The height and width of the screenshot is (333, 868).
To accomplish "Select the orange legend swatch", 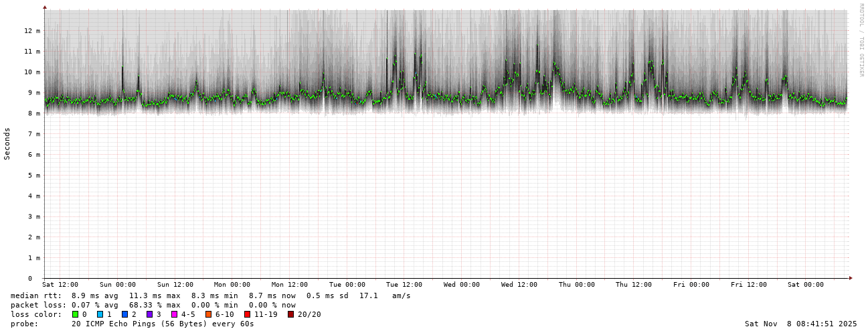I will point(208,314).
